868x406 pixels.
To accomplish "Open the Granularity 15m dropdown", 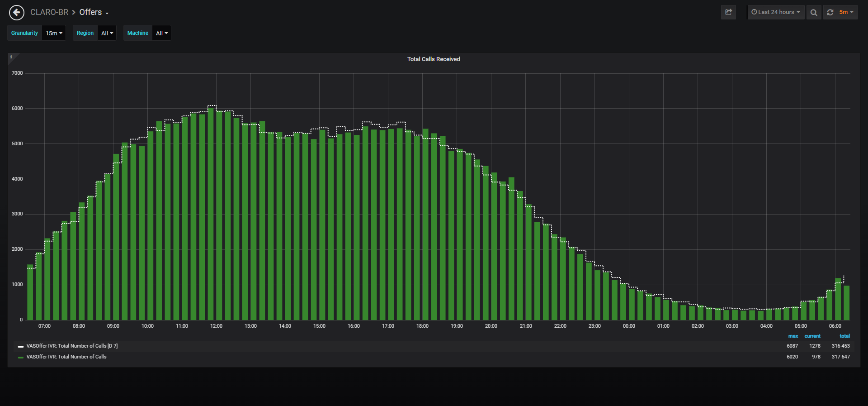I will click(x=54, y=33).
